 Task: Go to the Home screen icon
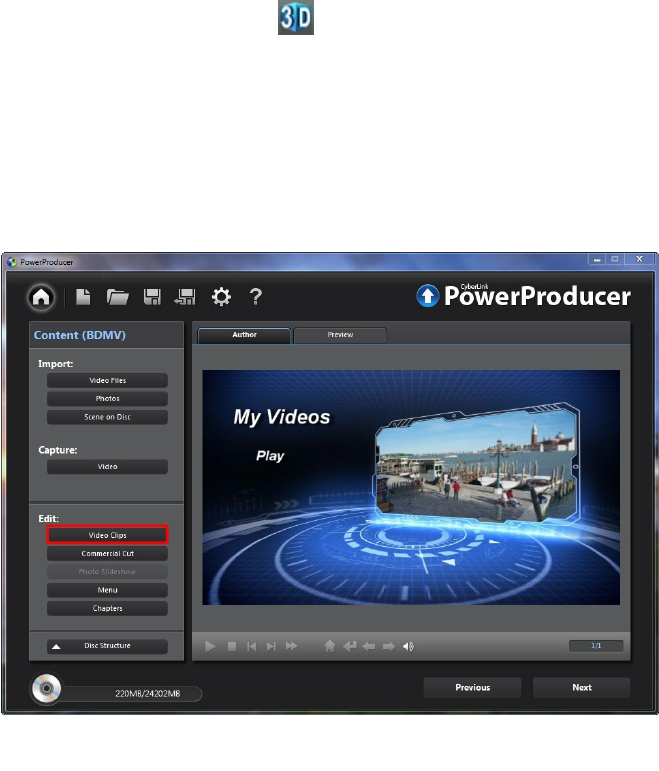pyautogui.click(x=41, y=297)
